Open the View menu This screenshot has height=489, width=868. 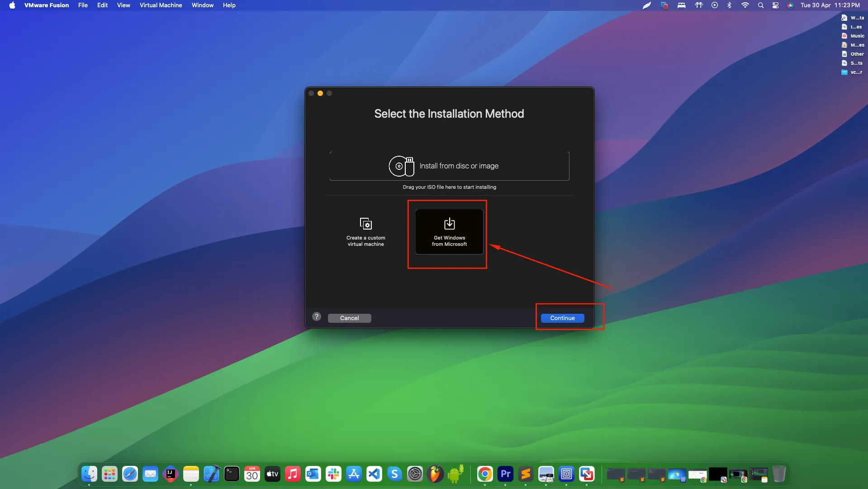(123, 5)
